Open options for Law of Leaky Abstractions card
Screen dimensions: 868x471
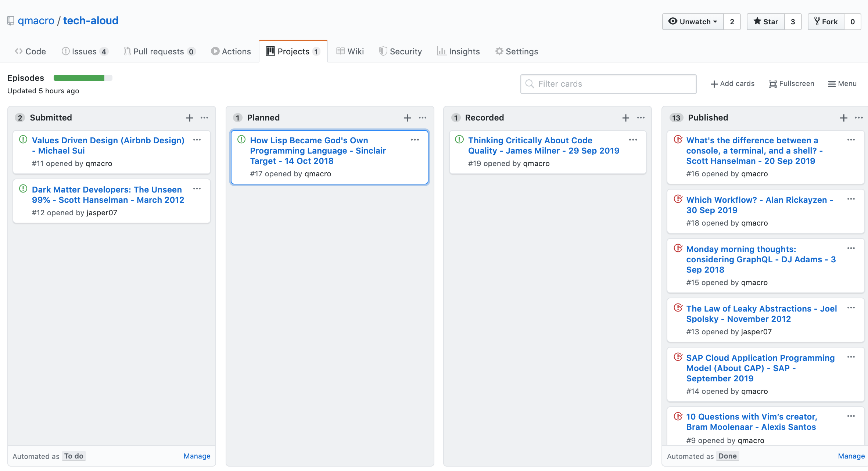[x=851, y=308]
